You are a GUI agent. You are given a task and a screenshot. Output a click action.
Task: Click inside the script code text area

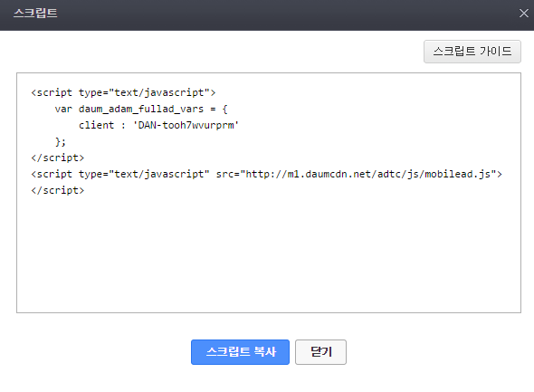pos(269,193)
